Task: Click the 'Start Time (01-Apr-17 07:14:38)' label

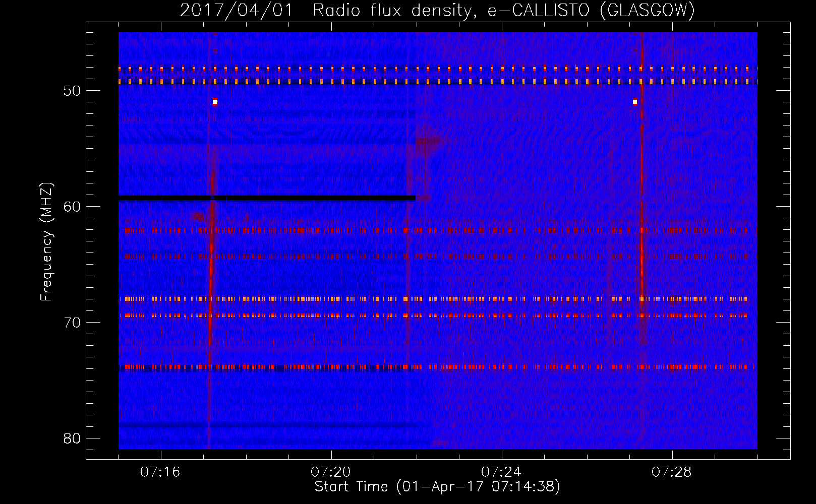Action: [x=437, y=487]
